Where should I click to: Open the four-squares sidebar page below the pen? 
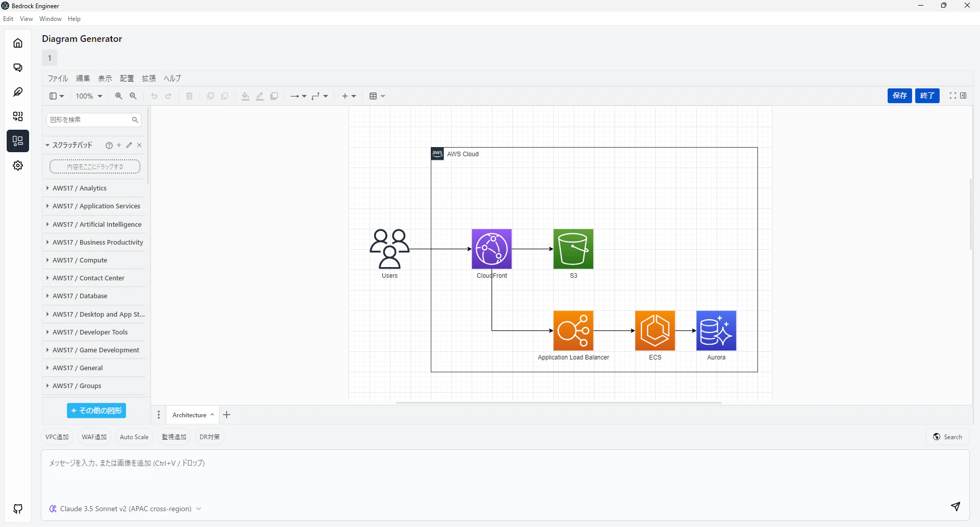click(18, 116)
